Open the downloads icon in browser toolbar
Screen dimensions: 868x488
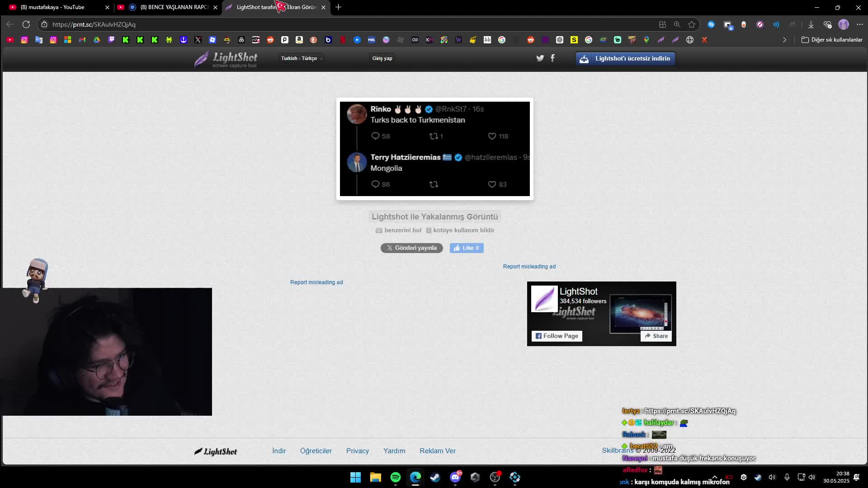click(x=811, y=24)
